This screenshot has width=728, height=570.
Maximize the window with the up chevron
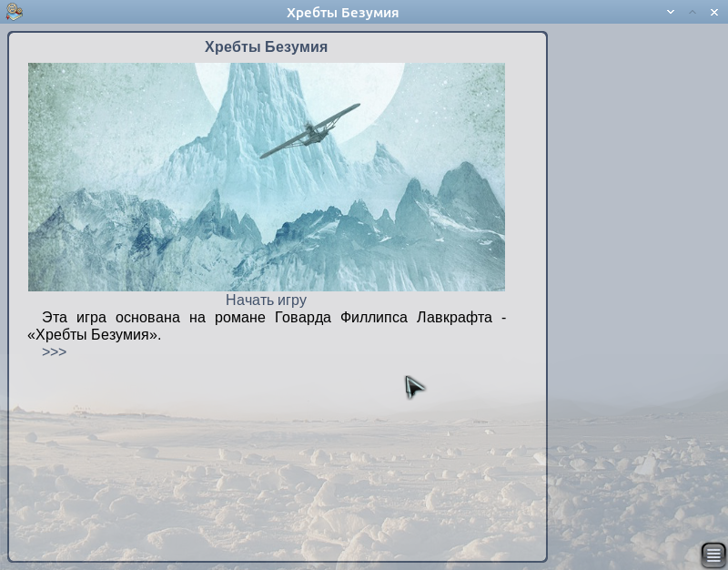click(x=693, y=12)
